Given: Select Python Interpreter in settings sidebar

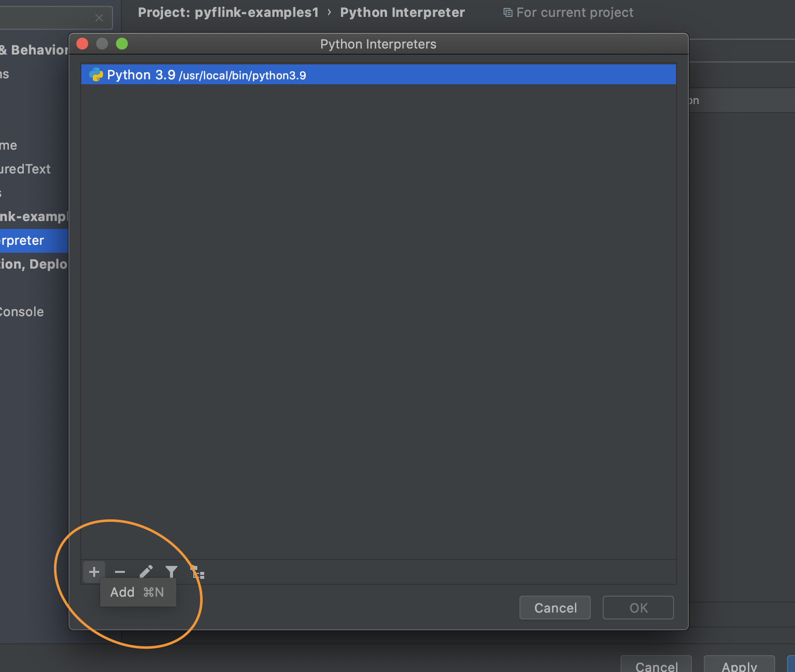Looking at the screenshot, I should (34, 240).
